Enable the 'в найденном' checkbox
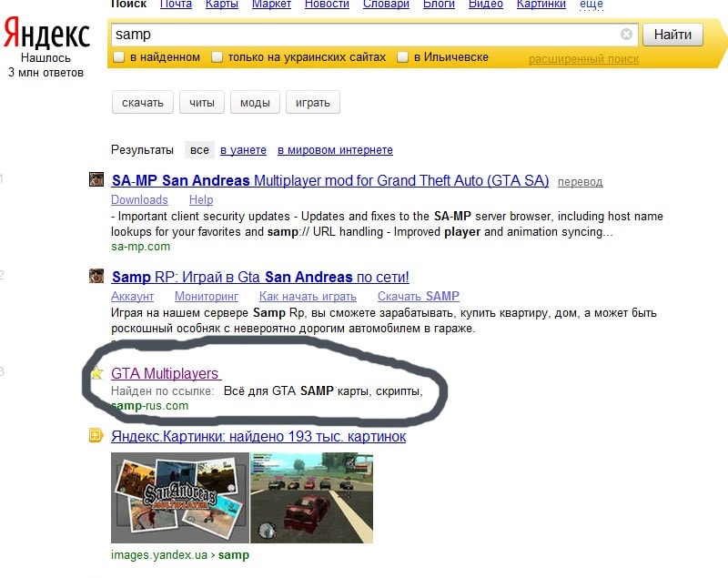Image resolution: width=728 pixels, height=578 pixels. click(x=119, y=57)
